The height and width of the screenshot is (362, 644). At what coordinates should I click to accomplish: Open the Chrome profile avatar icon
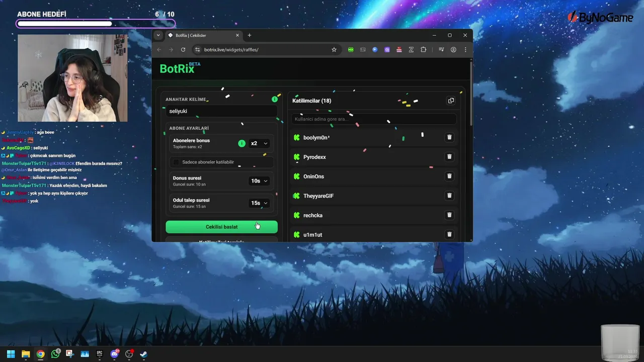(x=453, y=50)
